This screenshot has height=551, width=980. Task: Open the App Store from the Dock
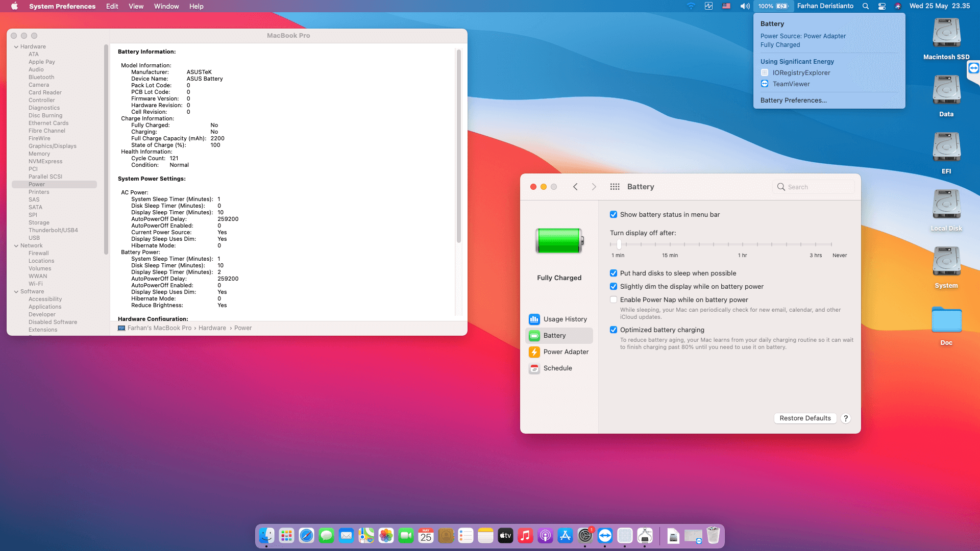566,536
